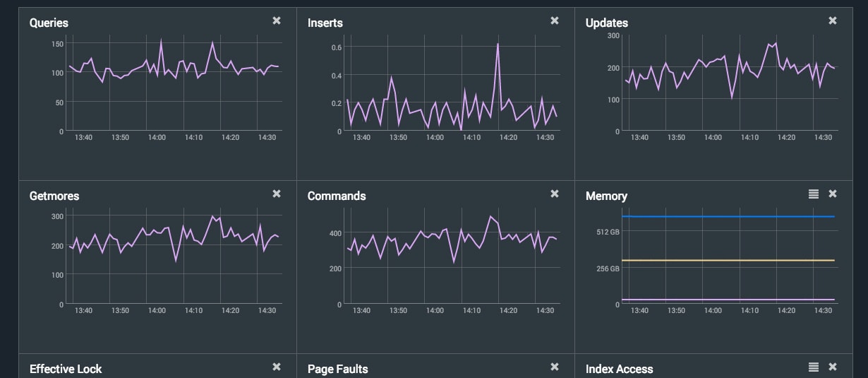The image size is (868, 378).
Task: Close the Memory chart panel
Action: point(833,194)
